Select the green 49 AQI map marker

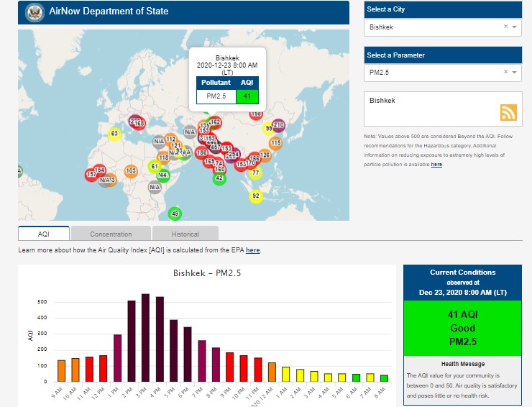[x=174, y=213]
